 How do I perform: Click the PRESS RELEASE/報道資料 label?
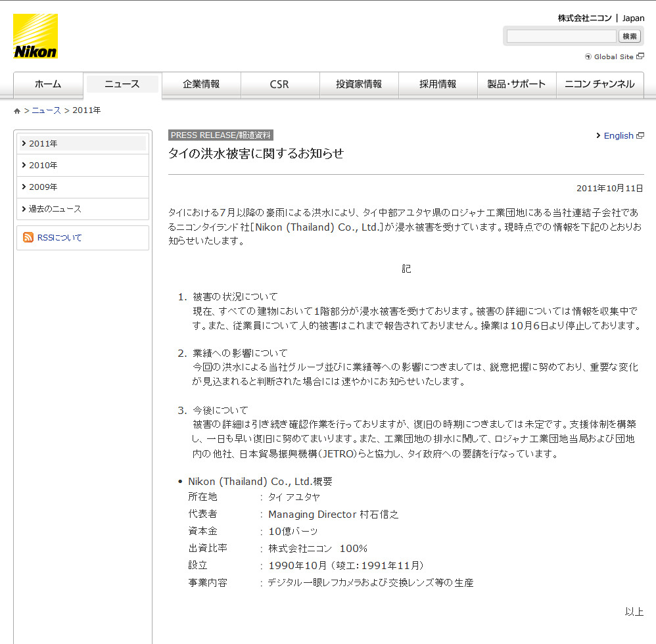pos(221,135)
